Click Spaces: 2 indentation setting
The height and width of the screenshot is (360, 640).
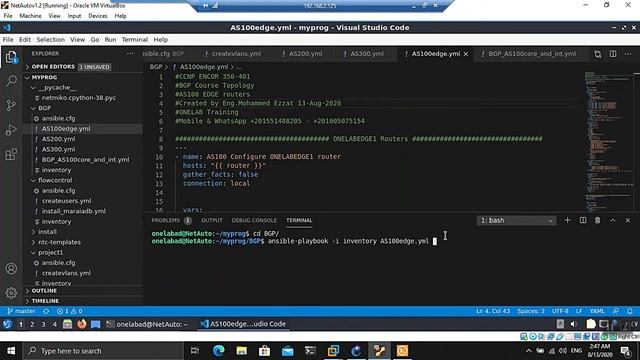point(531,311)
